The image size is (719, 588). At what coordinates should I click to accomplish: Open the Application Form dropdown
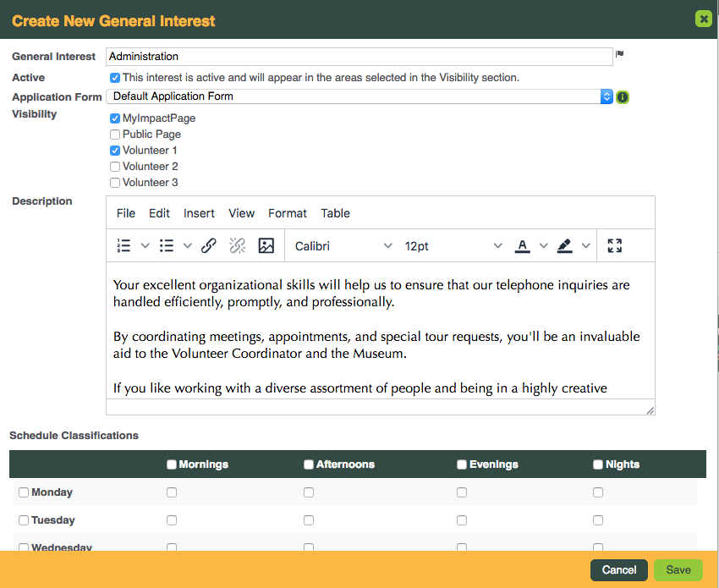coord(359,96)
